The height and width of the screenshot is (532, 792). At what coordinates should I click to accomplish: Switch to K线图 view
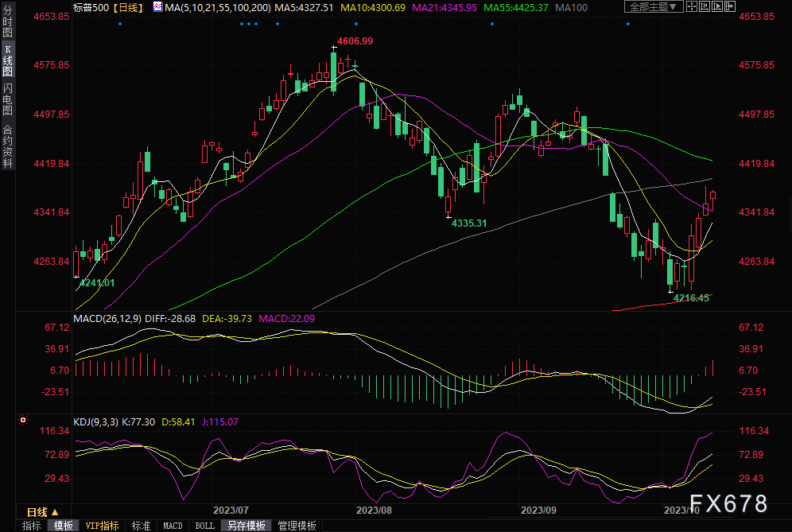[x=8, y=60]
